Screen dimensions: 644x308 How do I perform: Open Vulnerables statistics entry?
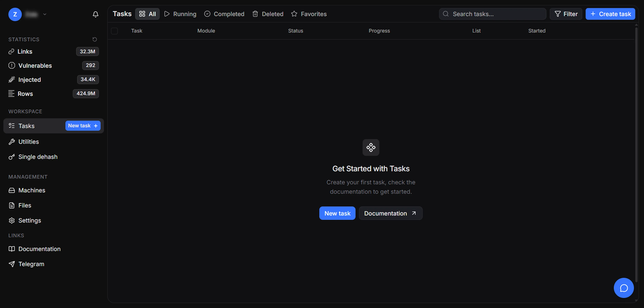[35, 66]
